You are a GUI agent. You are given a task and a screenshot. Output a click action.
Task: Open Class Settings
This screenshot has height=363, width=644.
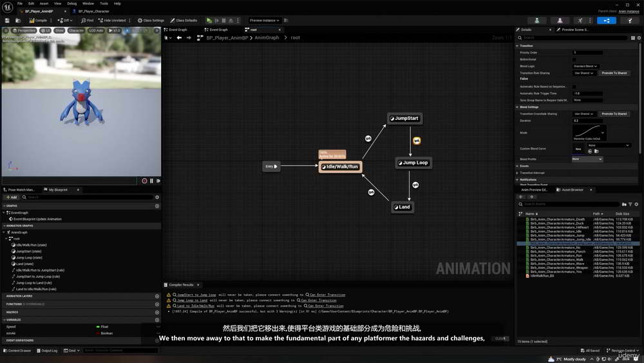[151, 20]
